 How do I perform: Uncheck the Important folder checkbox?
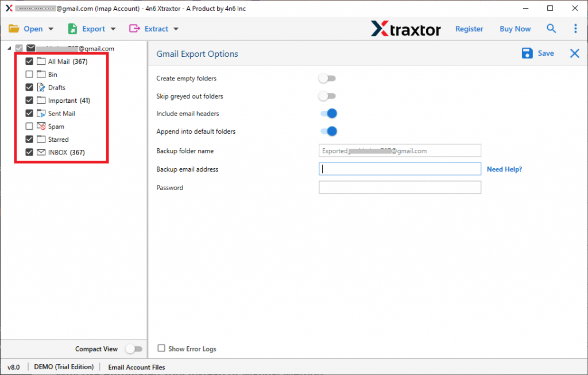[x=29, y=100]
